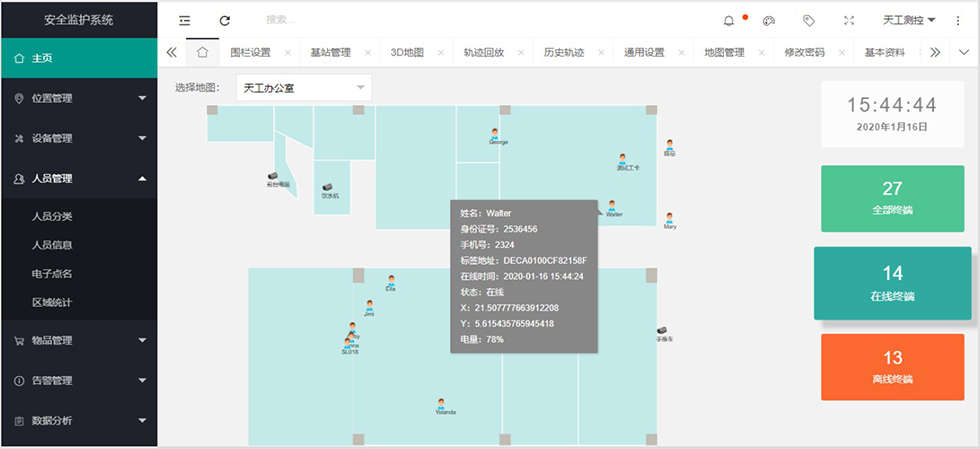The width and height of the screenshot is (980, 449).
Task: Click the tag icon in top bar
Action: (809, 20)
